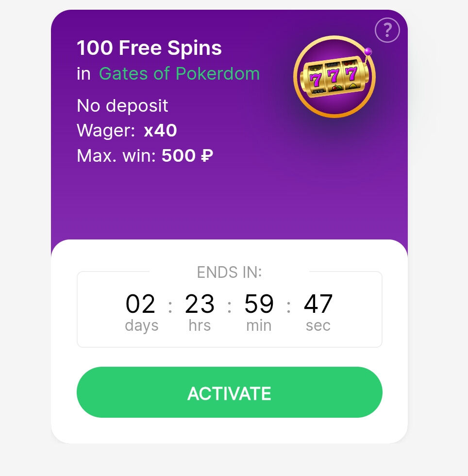Click the No deposit text line
Screen dimensions: 468x476
(122, 106)
